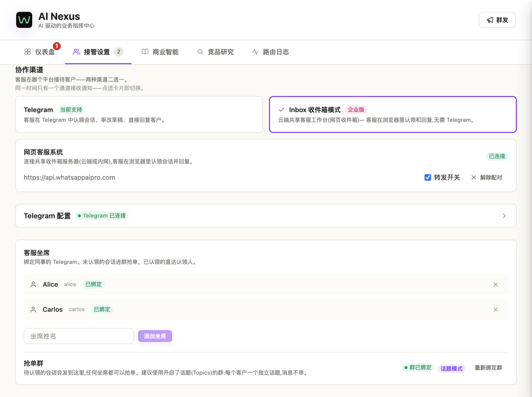Click the 群发 broadcast button
The width and height of the screenshot is (532, 397).
pos(497,20)
